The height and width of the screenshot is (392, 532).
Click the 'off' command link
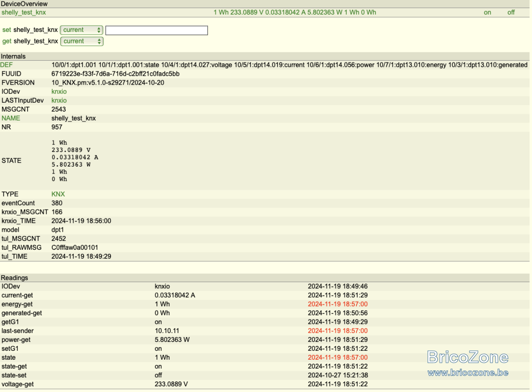pyautogui.click(x=511, y=12)
